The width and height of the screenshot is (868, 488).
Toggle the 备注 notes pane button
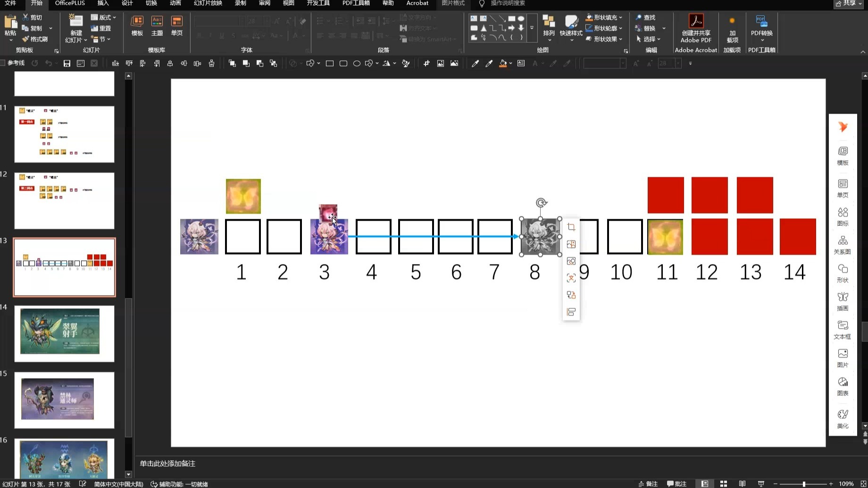[x=648, y=484]
